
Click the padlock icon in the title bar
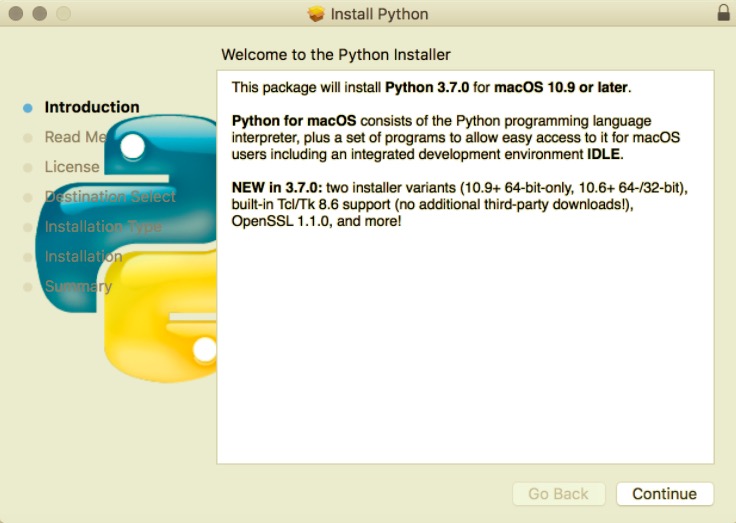(723, 14)
